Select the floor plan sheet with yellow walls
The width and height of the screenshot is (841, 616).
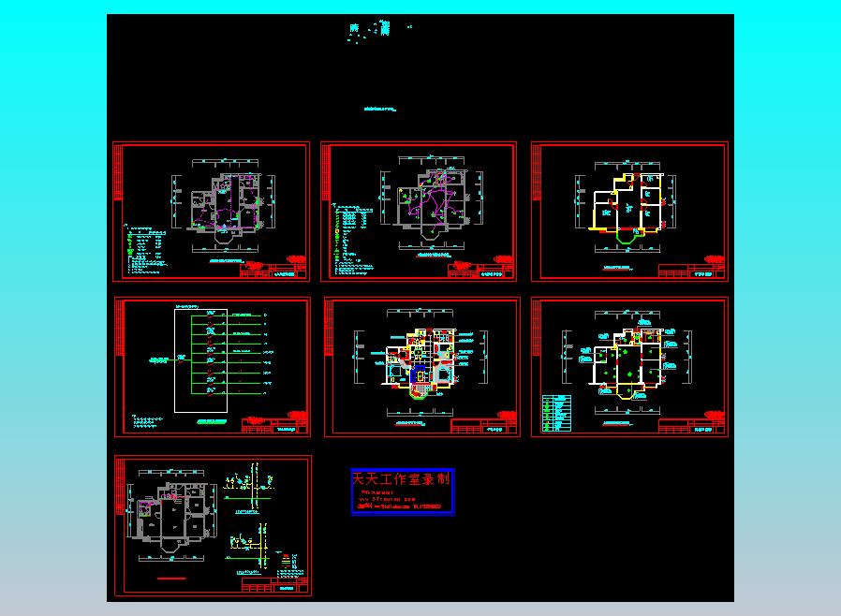click(x=629, y=212)
